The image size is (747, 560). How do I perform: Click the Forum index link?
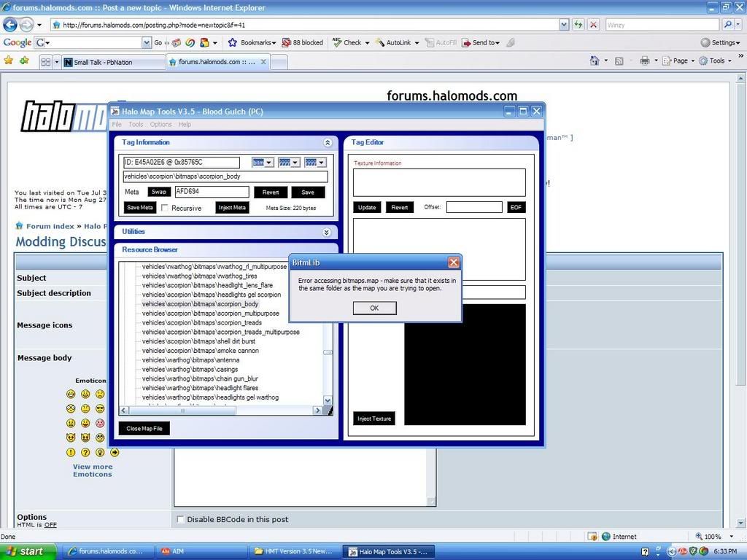pos(50,226)
